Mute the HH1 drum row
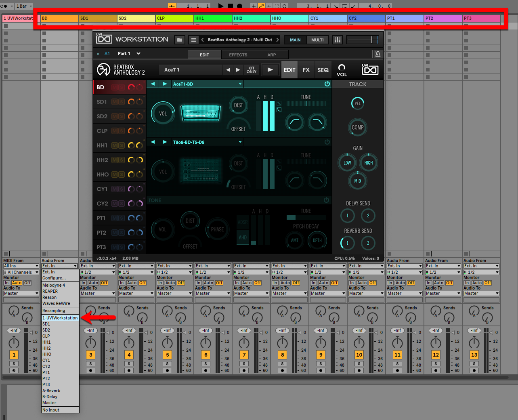The width and height of the screenshot is (518, 420). [x=115, y=145]
